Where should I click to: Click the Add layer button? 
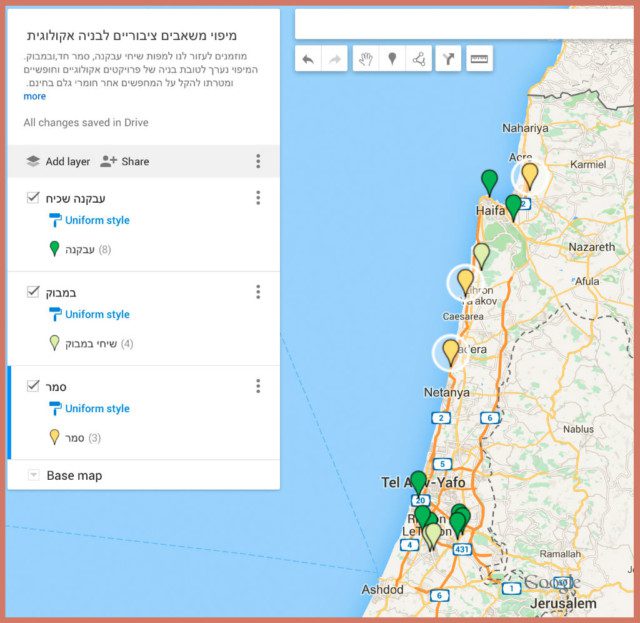point(58,161)
